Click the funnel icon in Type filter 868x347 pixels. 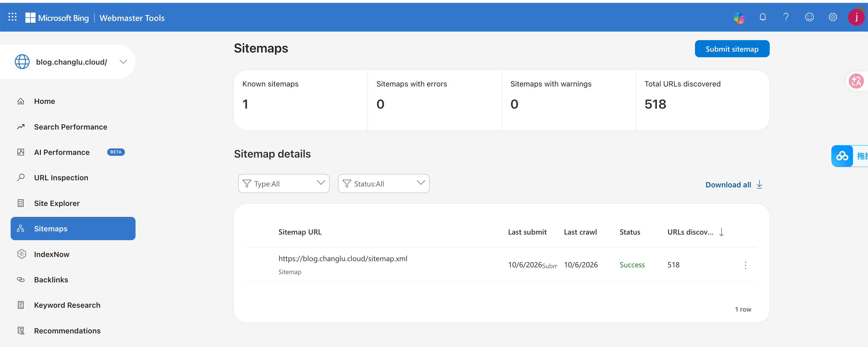point(247,184)
